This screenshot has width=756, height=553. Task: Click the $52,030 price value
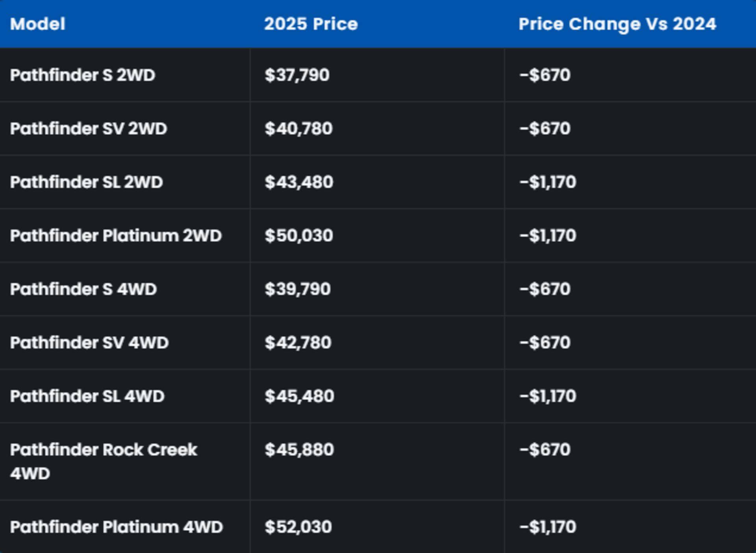298,527
